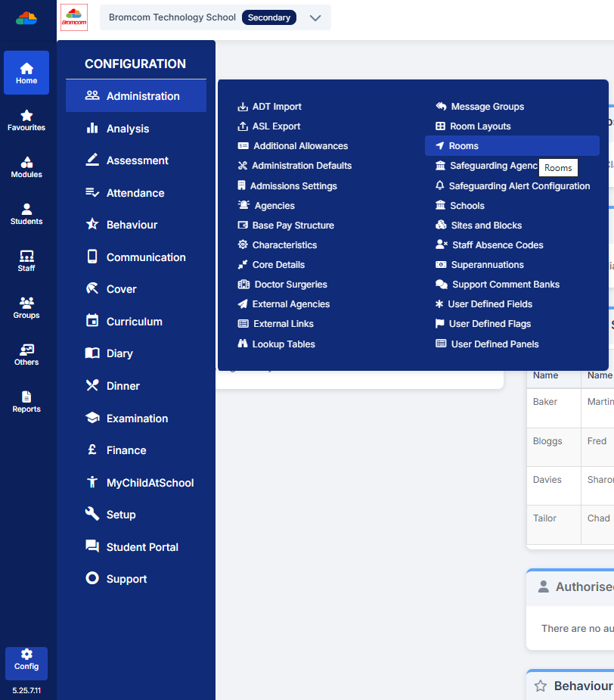Screen dimensions: 614x700
Task: Open the Modules sidebar icon
Action: tap(26, 166)
